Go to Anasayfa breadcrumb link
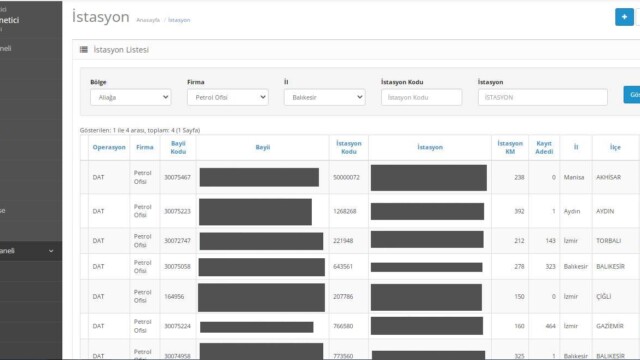Viewport: 640px width, 360px height. (148, 20)
